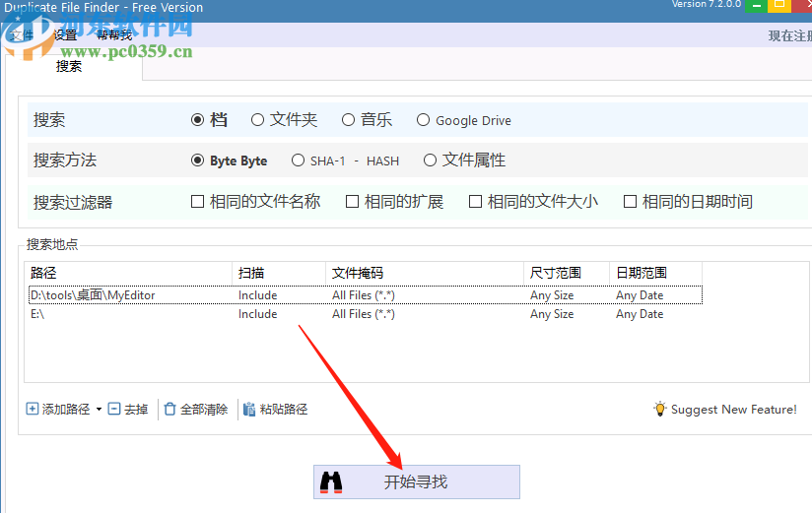This screenshot has height=513, width=812.
Task: Choose the Byte Byte search method
Action: 197,160
